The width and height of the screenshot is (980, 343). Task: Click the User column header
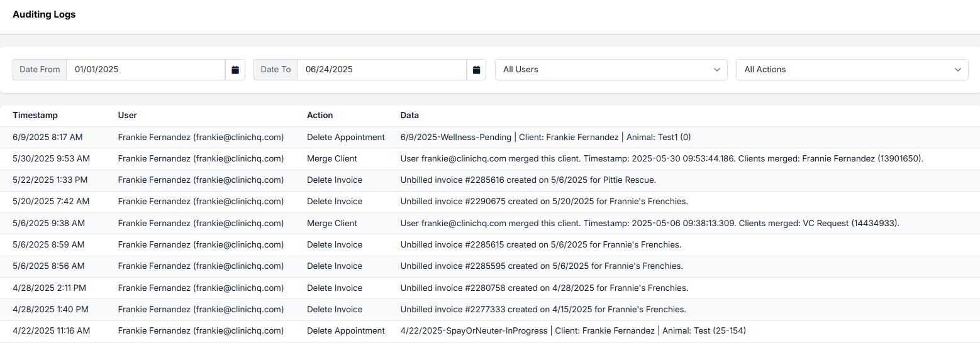pyautogui.click(x=127, y=116)
